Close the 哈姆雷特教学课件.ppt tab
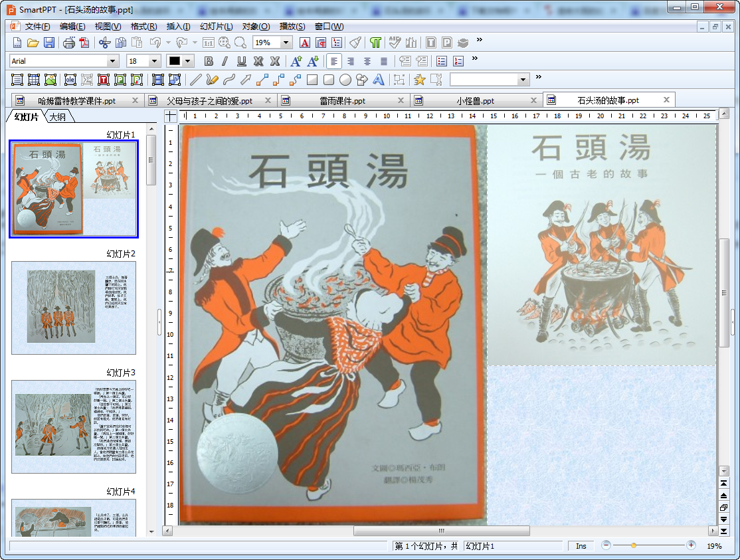740x560 pixels. pos(135,100)
